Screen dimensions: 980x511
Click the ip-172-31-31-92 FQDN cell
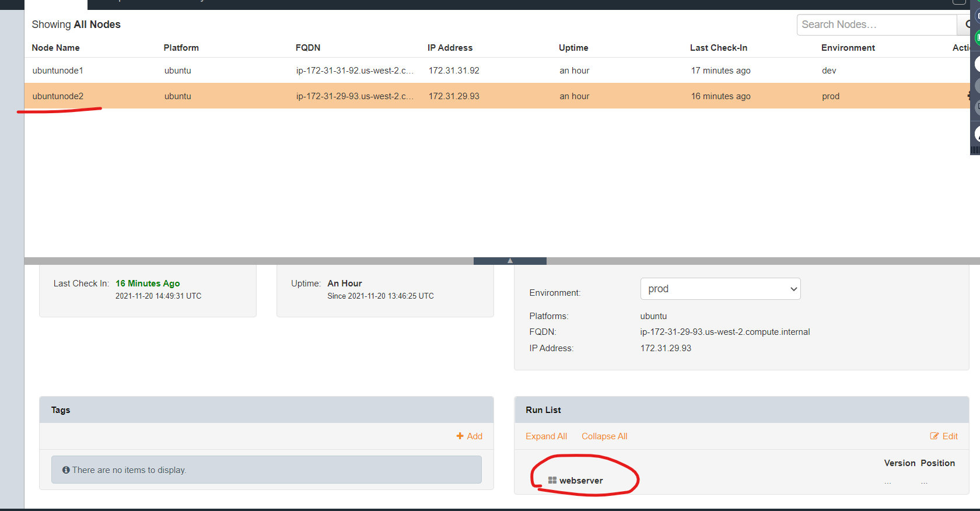click(355, 71)
